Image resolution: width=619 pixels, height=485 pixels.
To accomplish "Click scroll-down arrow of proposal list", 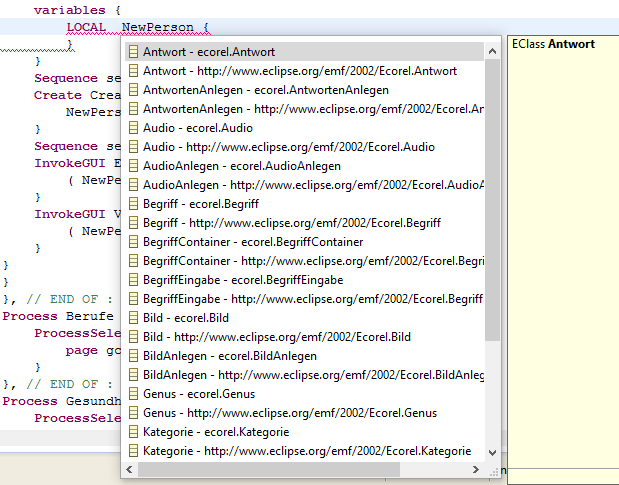I will pos(492,453).
